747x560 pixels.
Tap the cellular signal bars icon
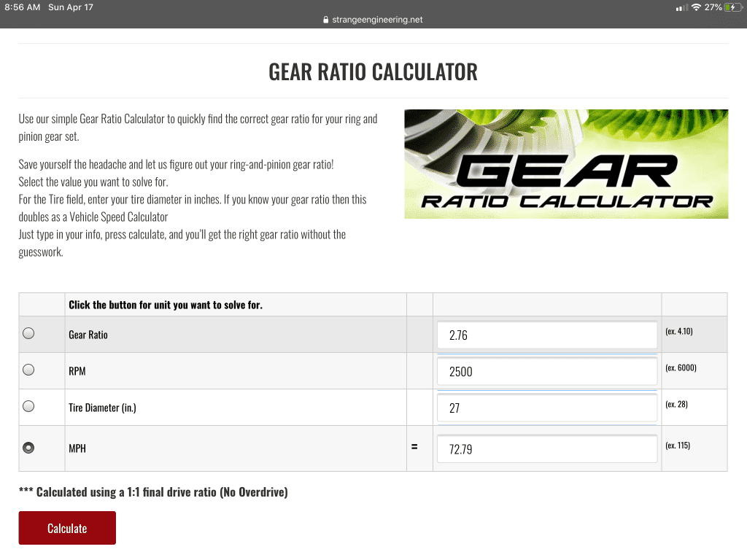(x=681, y=7)
